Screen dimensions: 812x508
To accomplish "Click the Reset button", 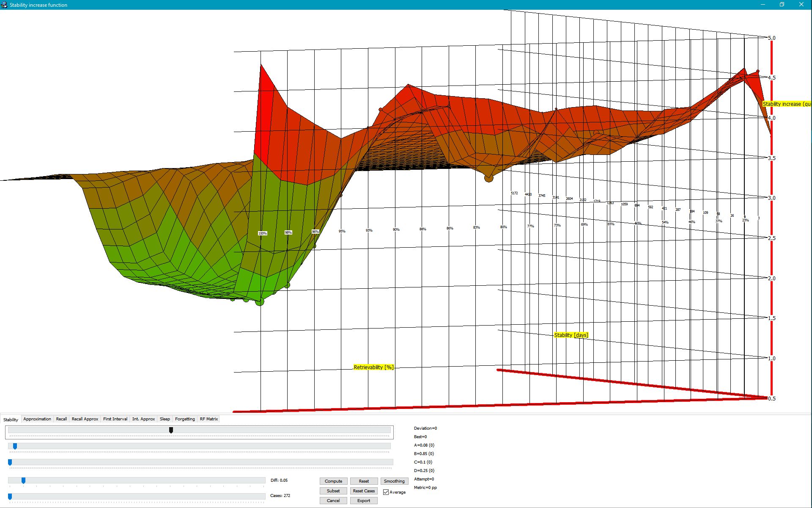I will pos(364,481).
